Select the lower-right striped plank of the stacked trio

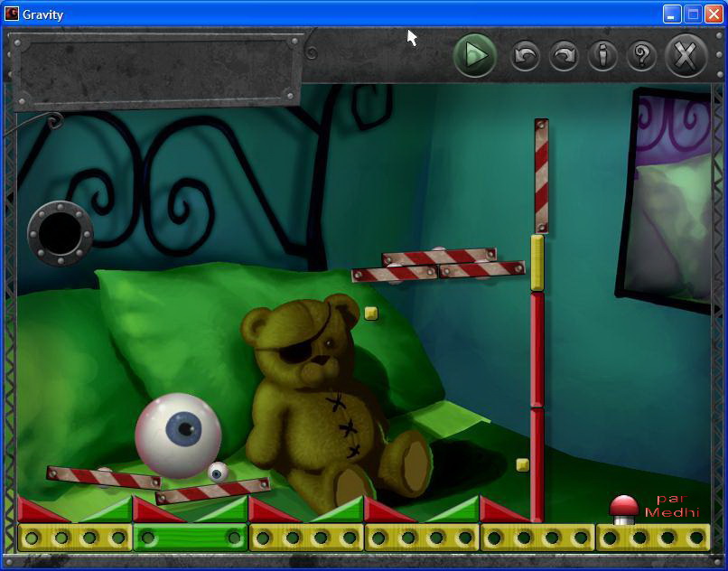(x=482, y=270)
